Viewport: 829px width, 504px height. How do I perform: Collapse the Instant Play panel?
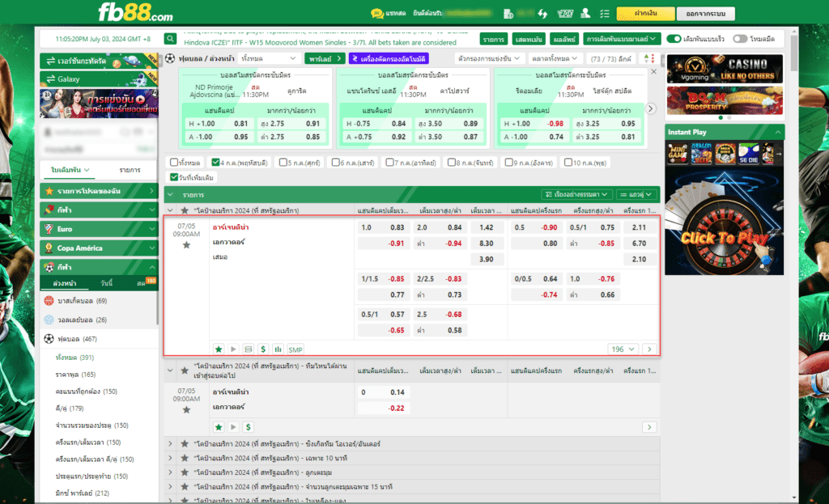778,132
